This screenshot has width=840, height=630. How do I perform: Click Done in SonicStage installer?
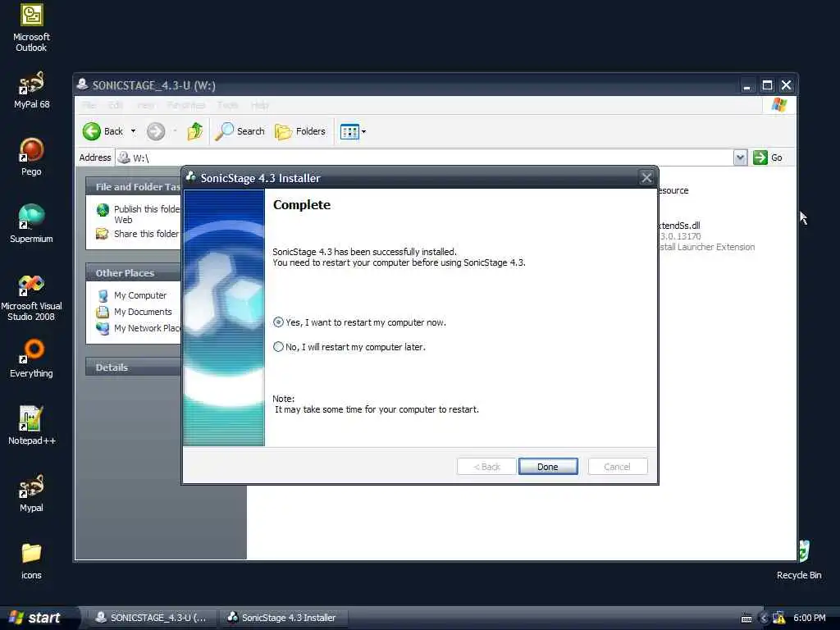(547, 467)
